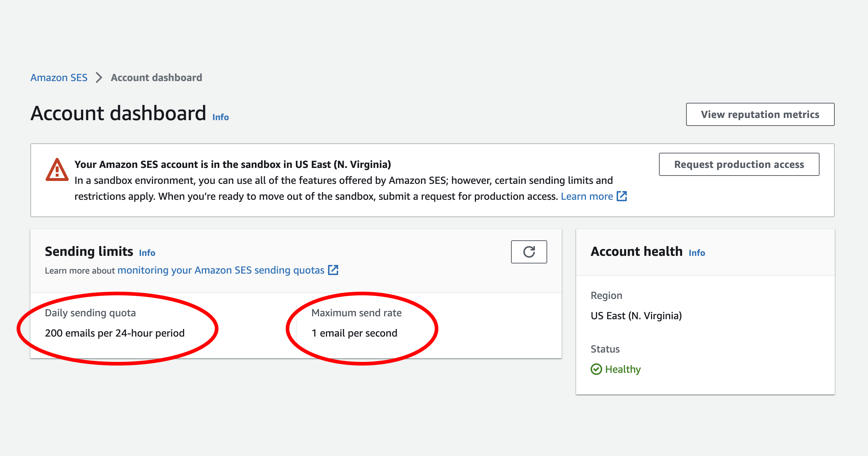Click the external link icon beside sending quotas link
The width and height of the screenshot is (868, 456).
334,270
